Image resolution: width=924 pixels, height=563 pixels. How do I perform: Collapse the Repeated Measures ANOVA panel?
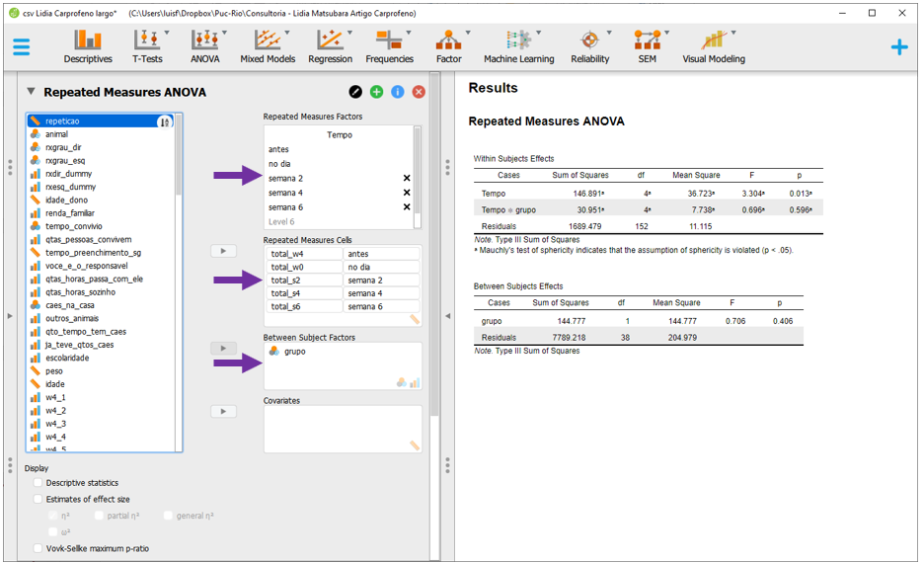[31, 92]
